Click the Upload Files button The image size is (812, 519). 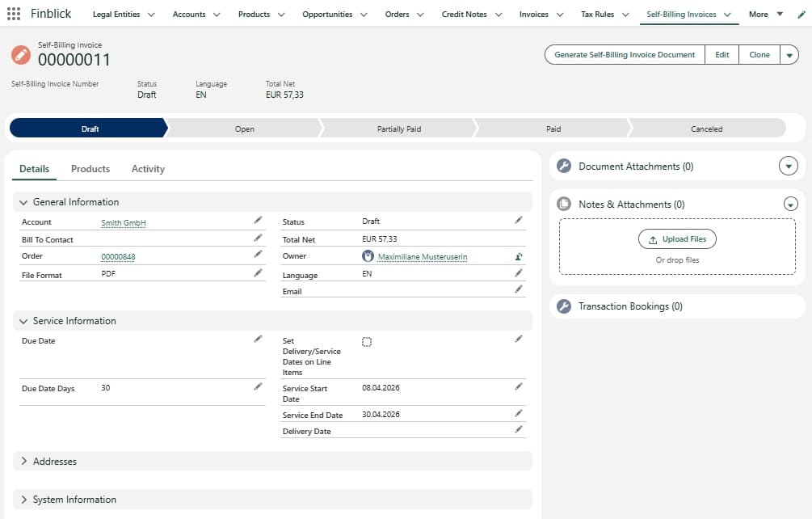click(x=677, y=238)
